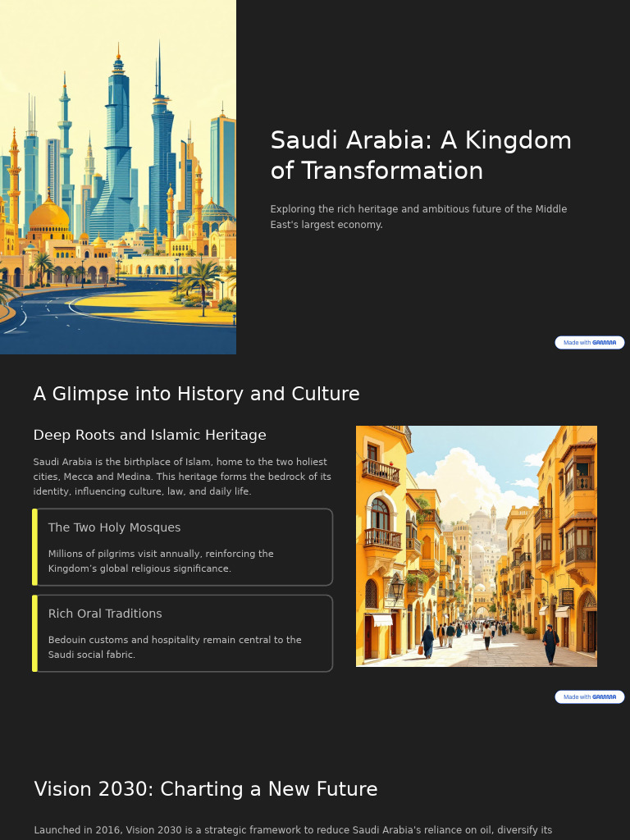Click the text about Bedouin customs and hospitality
630x840 pixels.
(175, 646)
